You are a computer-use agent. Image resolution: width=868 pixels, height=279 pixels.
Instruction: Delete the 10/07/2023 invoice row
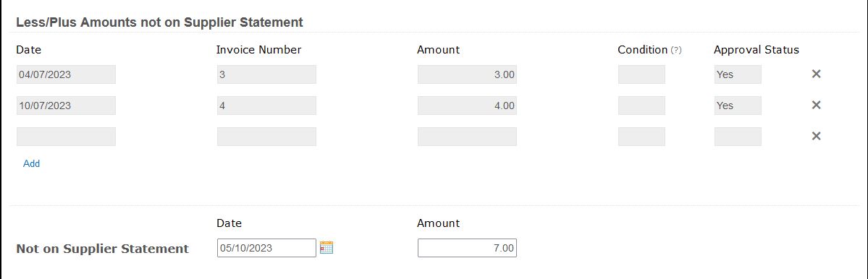815,105
